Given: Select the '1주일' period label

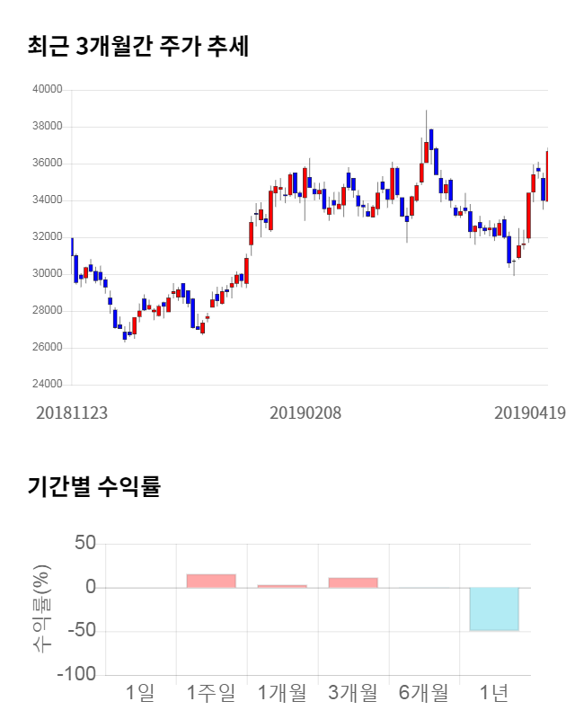Looking at the screenshot, I should [211, 693].
